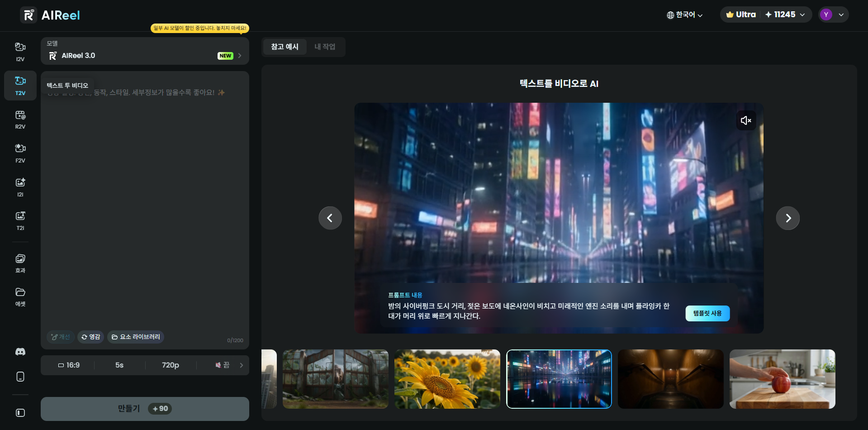Open the I2V tool in sidebar
The height and width of the screenshot is (430, 868).
[x=20, y=52]
